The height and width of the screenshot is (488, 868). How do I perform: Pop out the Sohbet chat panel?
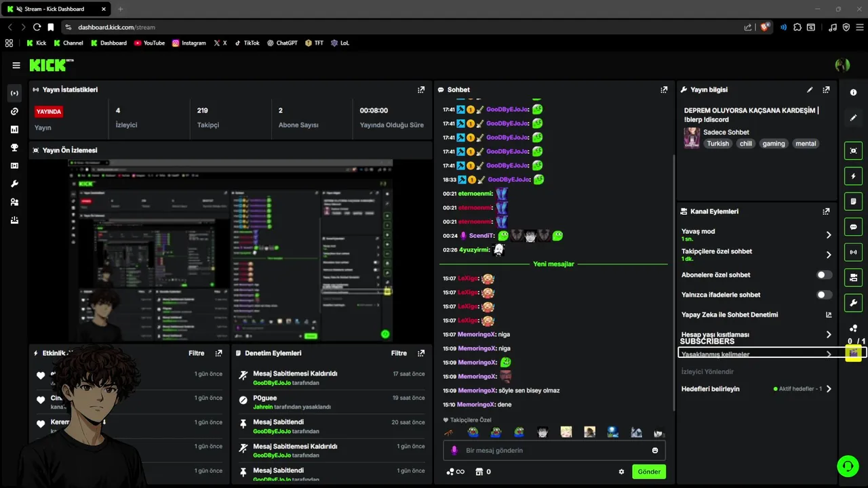tap(664, 89)
